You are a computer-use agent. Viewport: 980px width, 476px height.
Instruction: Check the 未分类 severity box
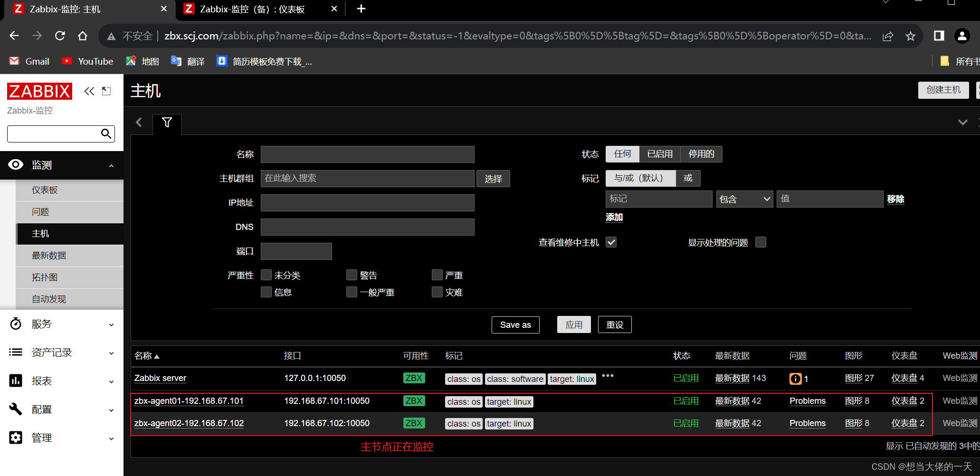click(x=266, y=275)
